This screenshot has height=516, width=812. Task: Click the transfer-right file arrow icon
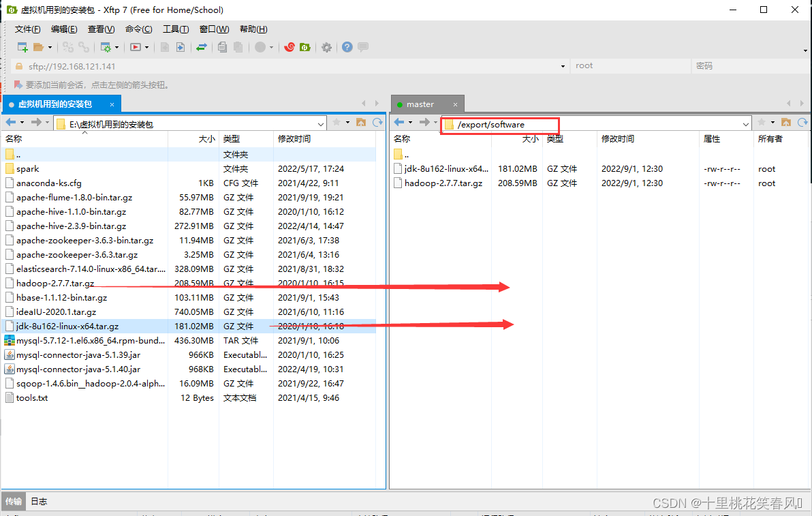[x=181, y=47]
